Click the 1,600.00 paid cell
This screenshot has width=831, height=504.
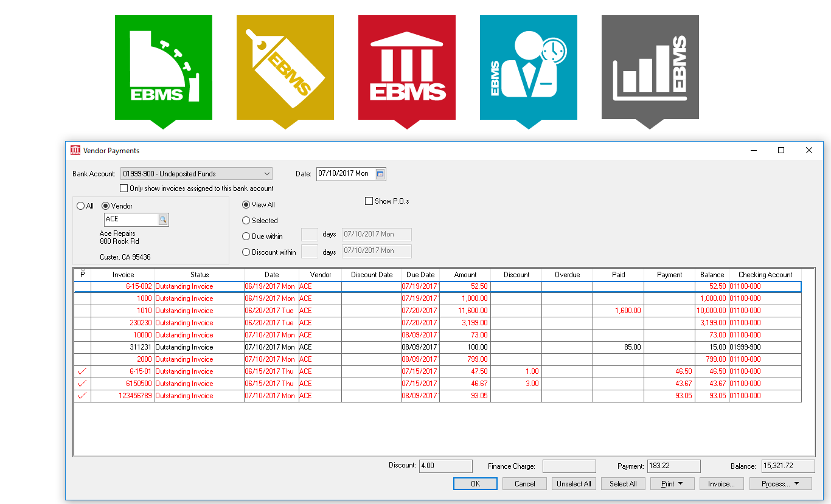pos(618,311)
